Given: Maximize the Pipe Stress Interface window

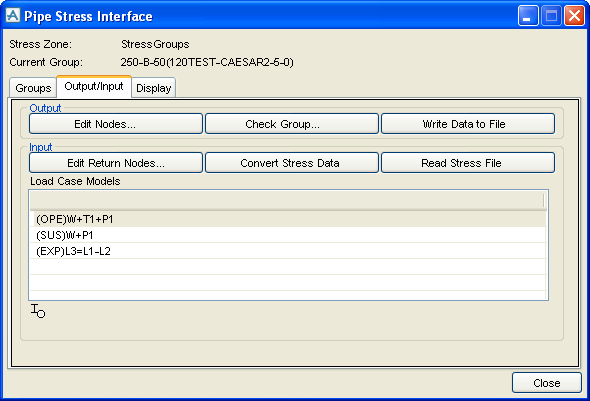Looking at the screenshot, I should [x=551, y=16].
